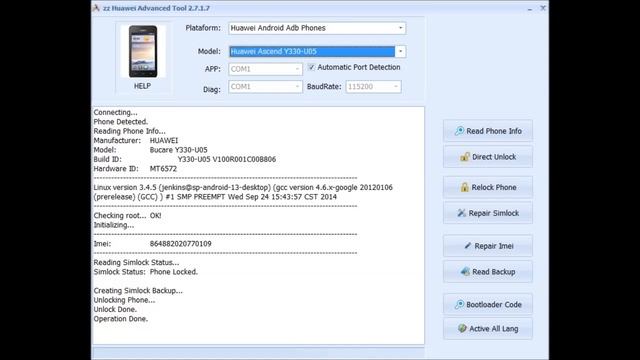Click the 'Creating Simlock Backup...' log line
The image size is (640, 360).
[138, 291]
